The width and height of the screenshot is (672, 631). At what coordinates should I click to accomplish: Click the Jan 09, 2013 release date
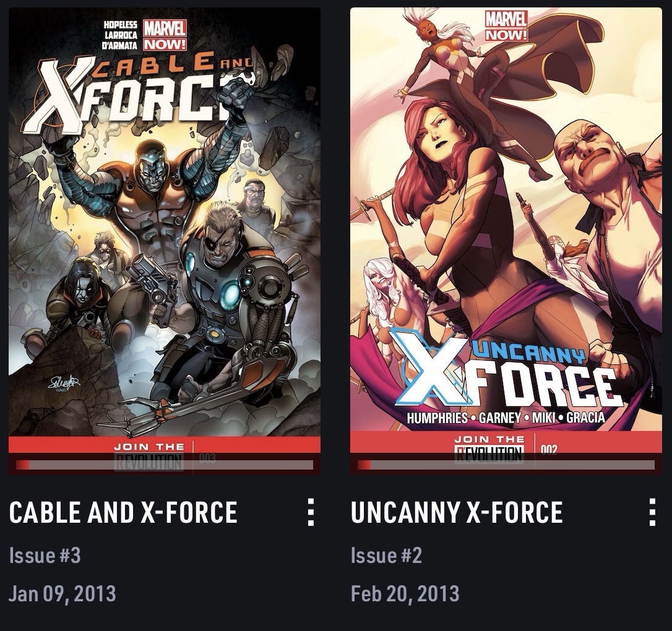62,594
